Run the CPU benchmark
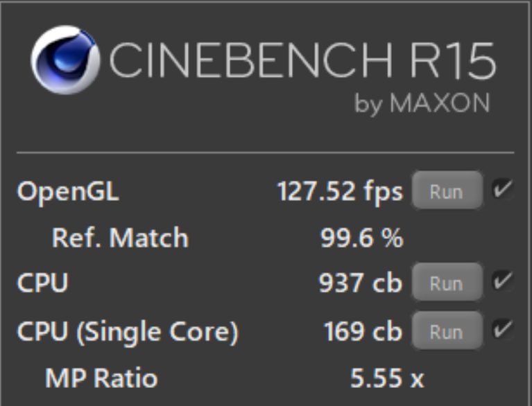 click(x=446, y=283)
